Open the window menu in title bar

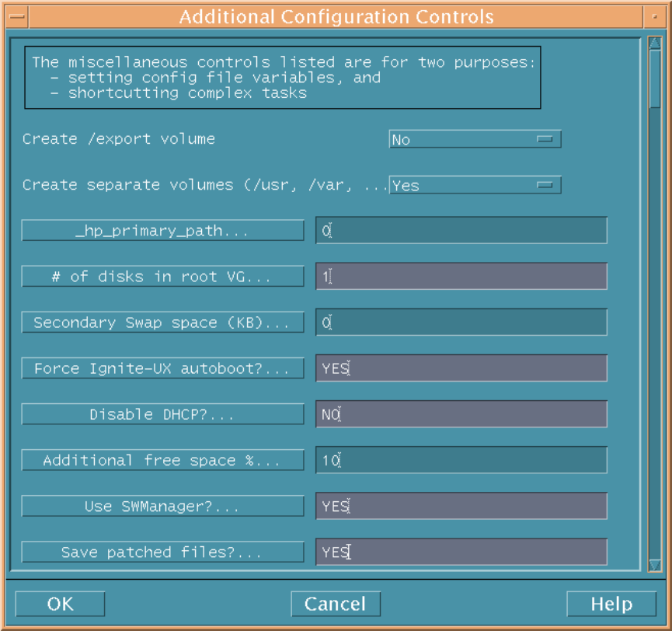(x=17, y=17)
